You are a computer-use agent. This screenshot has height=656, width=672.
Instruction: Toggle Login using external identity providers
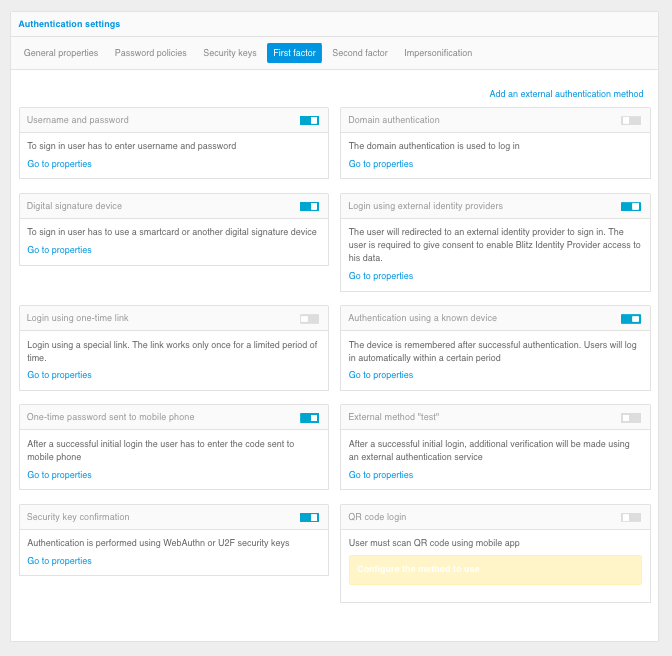click(x=630, y=206)
